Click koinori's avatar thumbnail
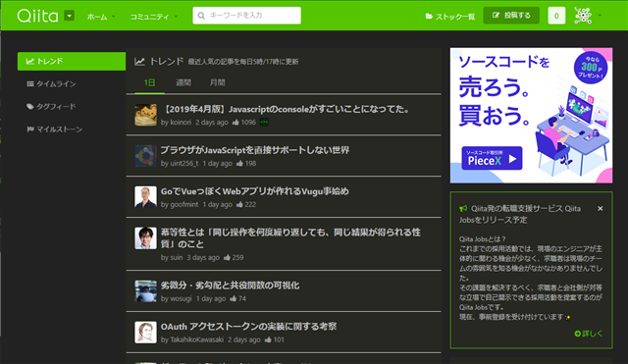628x364 pixels. tap(145, 115)
